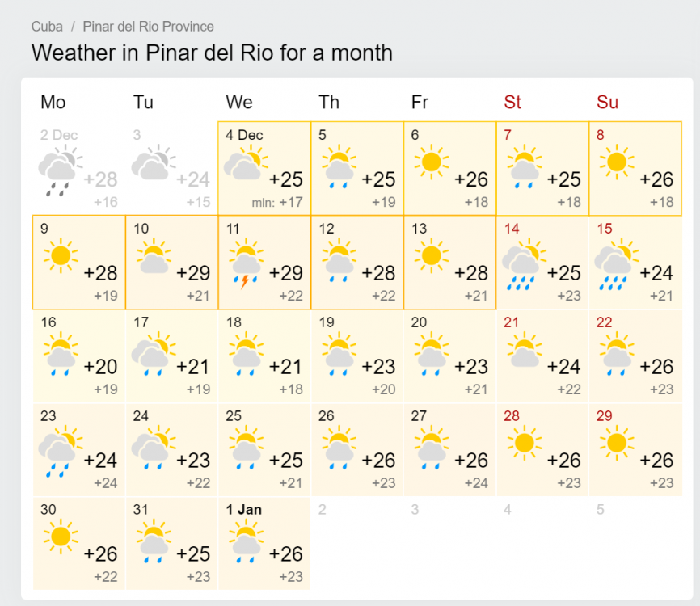Viewport: 700px width, 606px height.
Task: Select the December 9 forecast cell
Action: coord(79,263)
